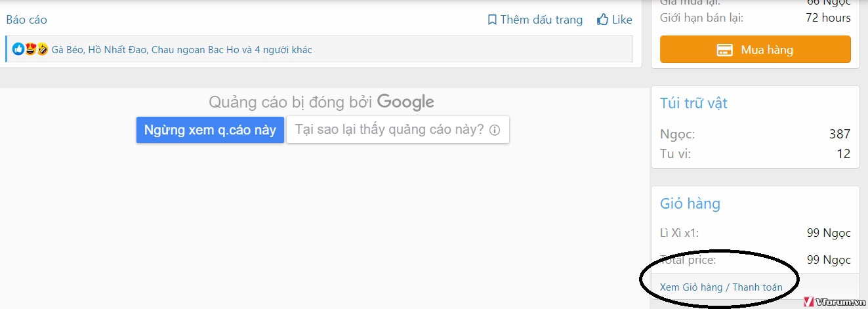Open Chau ngoan Bac Ho's profile link
The image size is (868, 309).
tap(196, 50)
